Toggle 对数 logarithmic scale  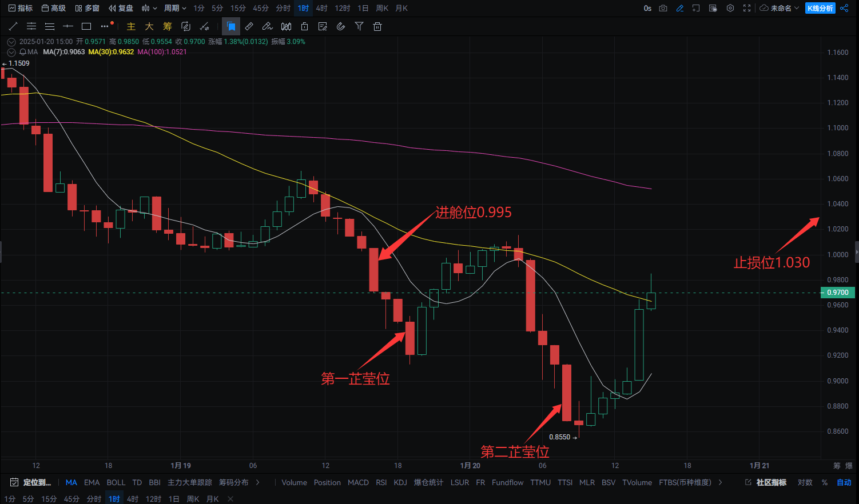tap(805, 483)
